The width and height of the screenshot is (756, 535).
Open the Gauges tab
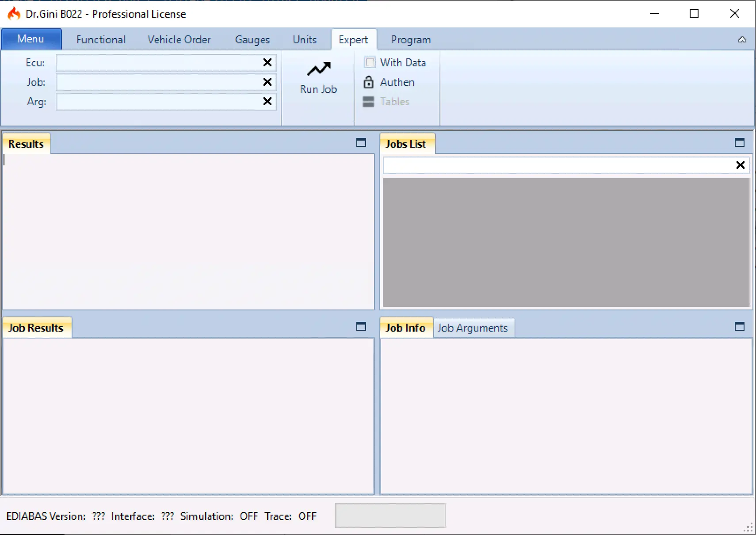(252, 40)
